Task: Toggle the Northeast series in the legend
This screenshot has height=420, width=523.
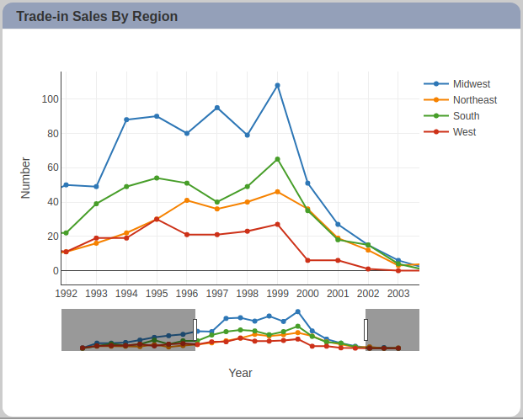Action: point(461,100)
